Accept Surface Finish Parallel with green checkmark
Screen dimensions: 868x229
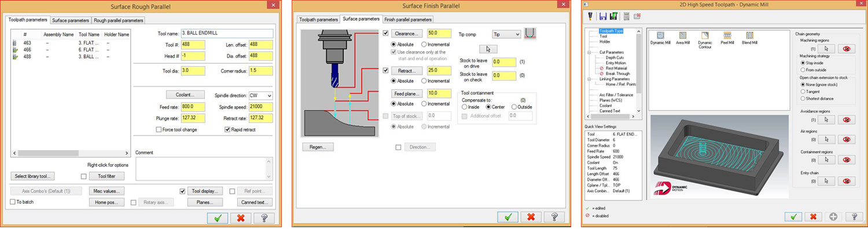508,217
